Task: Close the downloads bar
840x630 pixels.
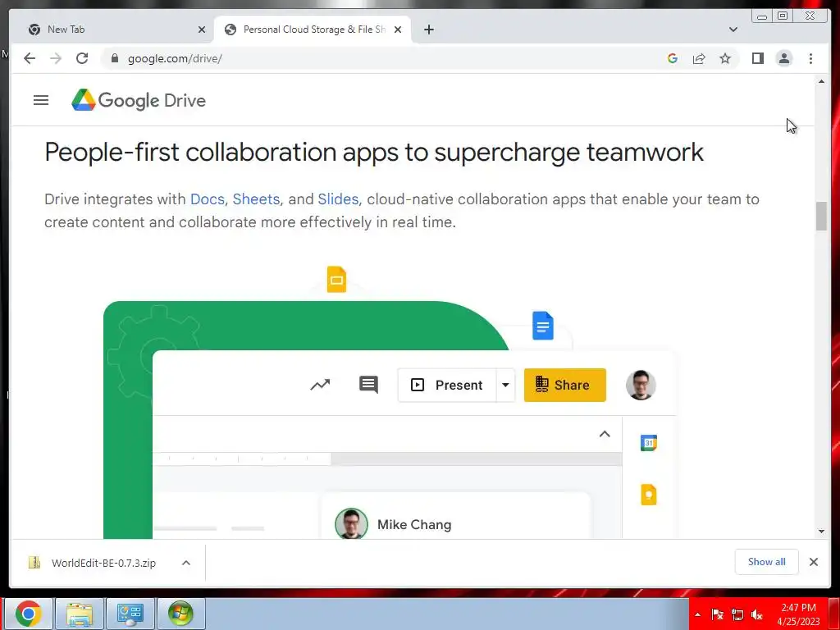Action: pyautogui.click(x=813, y=561)
